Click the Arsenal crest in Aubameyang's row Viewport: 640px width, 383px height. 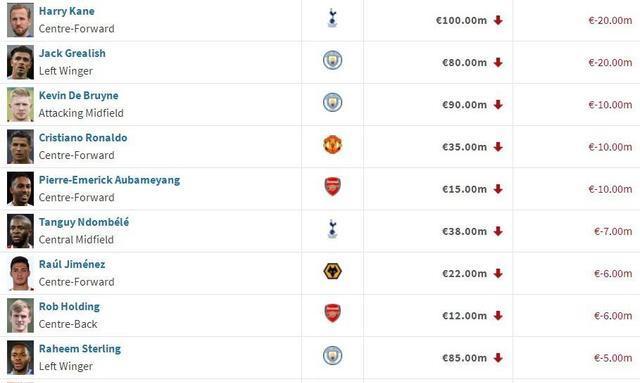333,187
